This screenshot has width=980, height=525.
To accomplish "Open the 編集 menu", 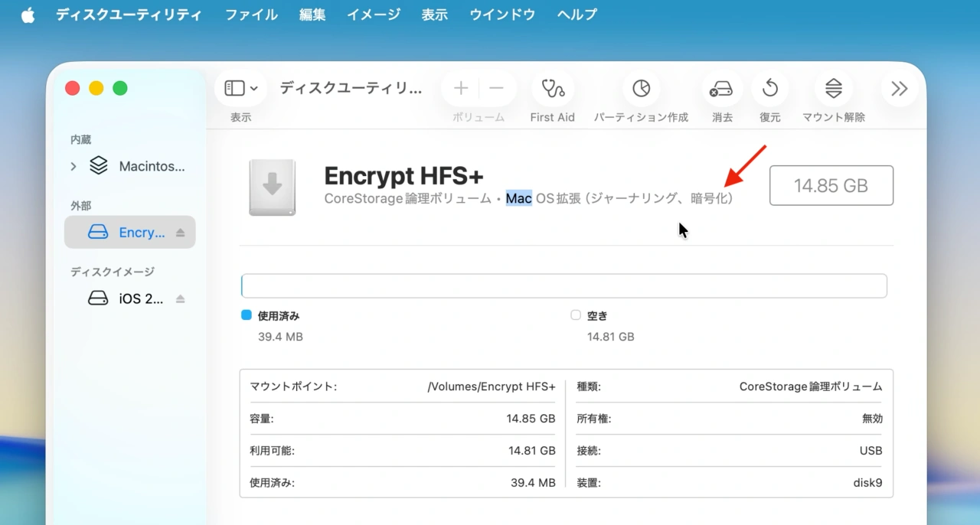I will click(x=312, y=15).
